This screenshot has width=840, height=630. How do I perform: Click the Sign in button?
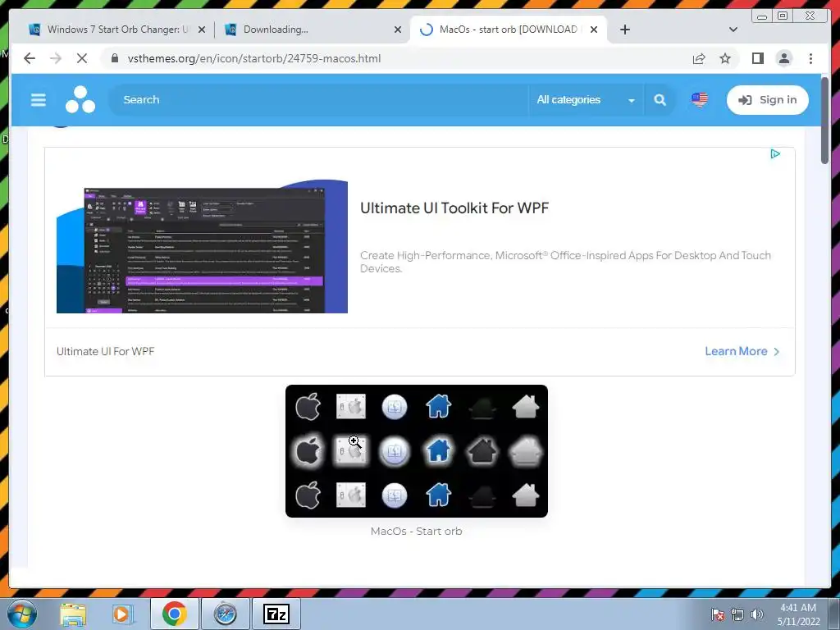click(767, 99)
